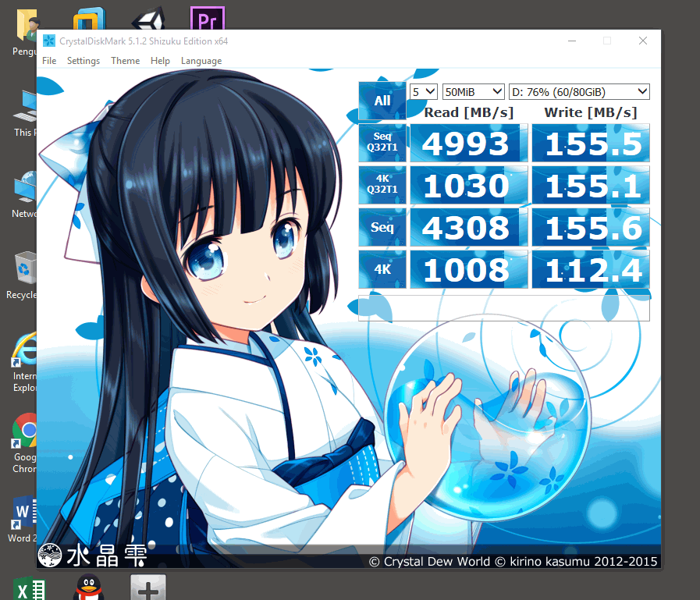Expand the 50MiB test size dropdown
This screenshot has height=600, width=700.
point(473,92)
